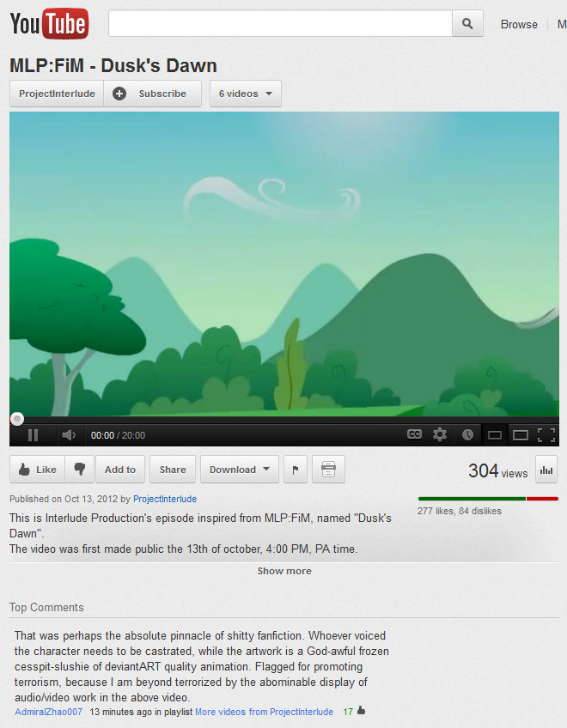Image resolution: width=567 pixels, height=728 pixels.
Task: Enter fullscreen mode
Action: pos(546,435)
